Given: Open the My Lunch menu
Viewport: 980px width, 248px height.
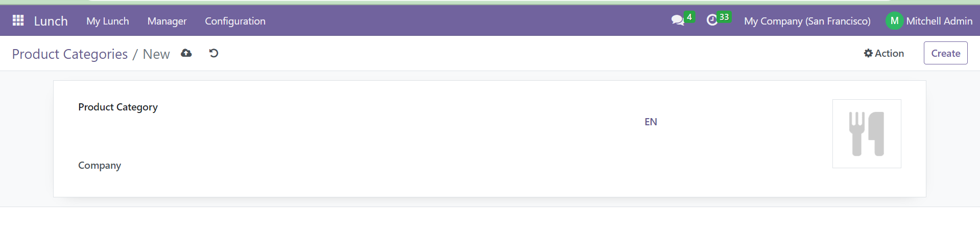Looking at the screenshot, I should tap(108, 21).
